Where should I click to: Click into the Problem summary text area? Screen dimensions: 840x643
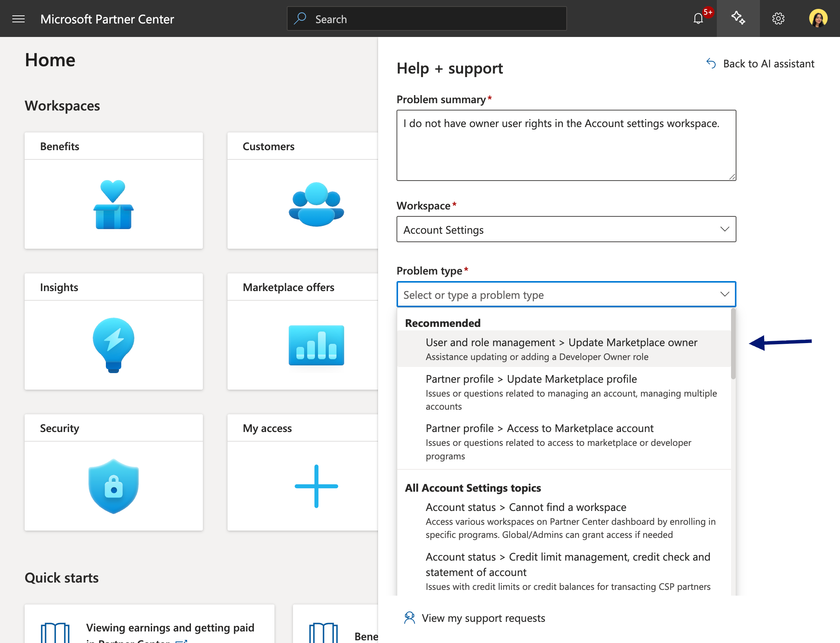coord(566,145)
